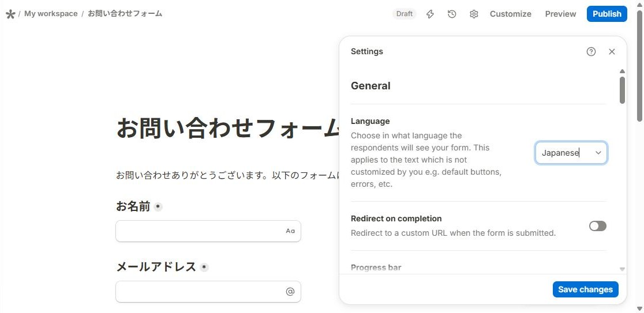
Task: Toggle Redirect on completion switch
Action: tap(598, 226)
